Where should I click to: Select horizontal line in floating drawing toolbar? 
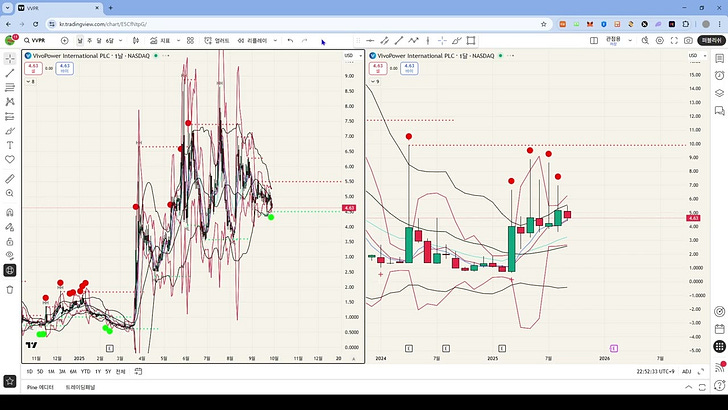point(370,40)
